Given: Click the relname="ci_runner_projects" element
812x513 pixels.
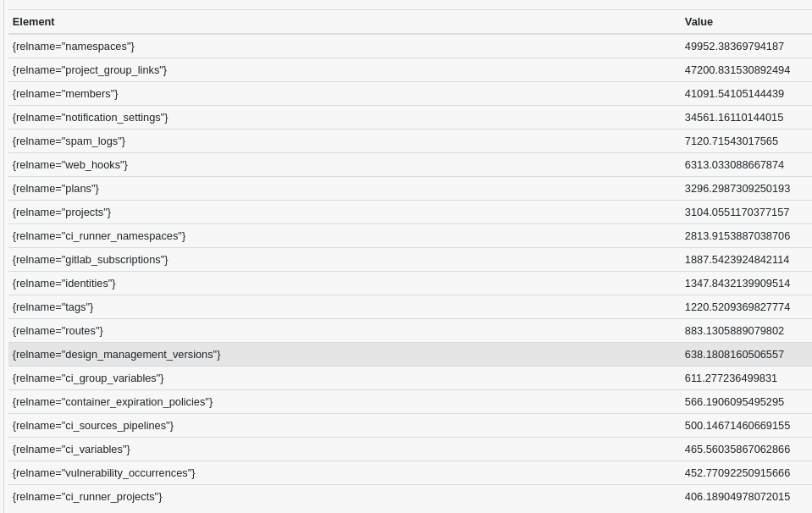Looking at the screenshot, I should pyautogui.click(x=87, y=497).
